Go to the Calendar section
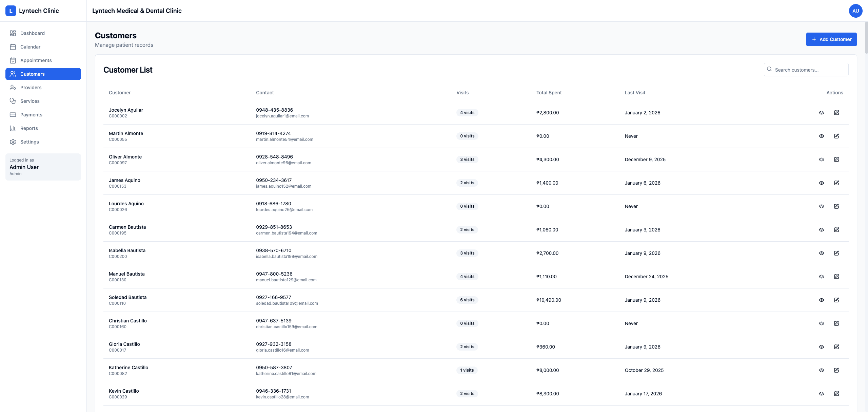This screenshot has width=868, height=412. pos(43,47)
